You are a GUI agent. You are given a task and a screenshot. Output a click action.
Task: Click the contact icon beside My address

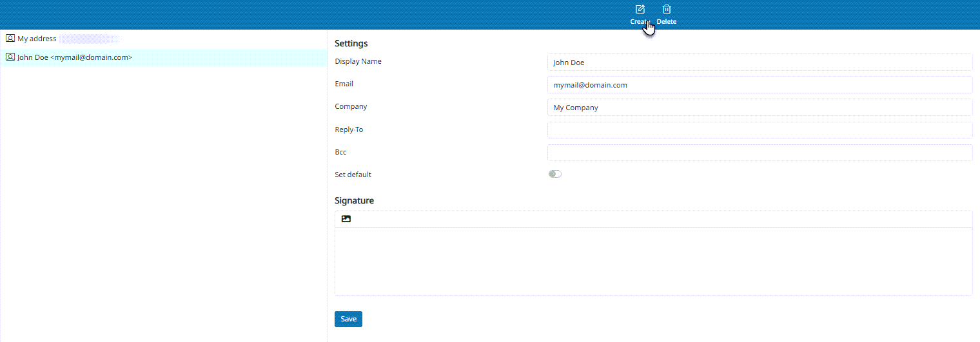point(10,39)
